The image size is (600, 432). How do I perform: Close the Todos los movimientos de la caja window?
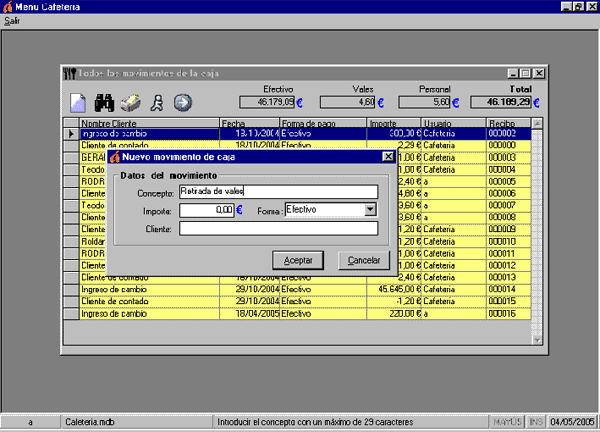539,73
